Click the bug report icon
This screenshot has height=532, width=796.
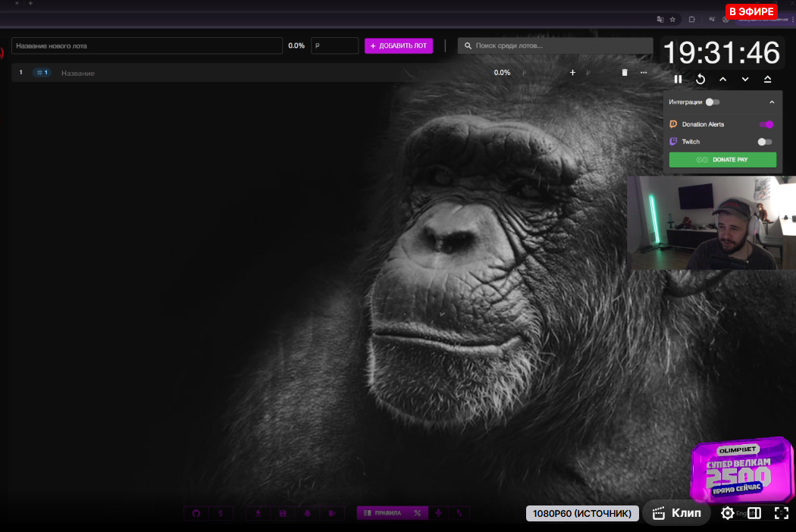[307, 513]
